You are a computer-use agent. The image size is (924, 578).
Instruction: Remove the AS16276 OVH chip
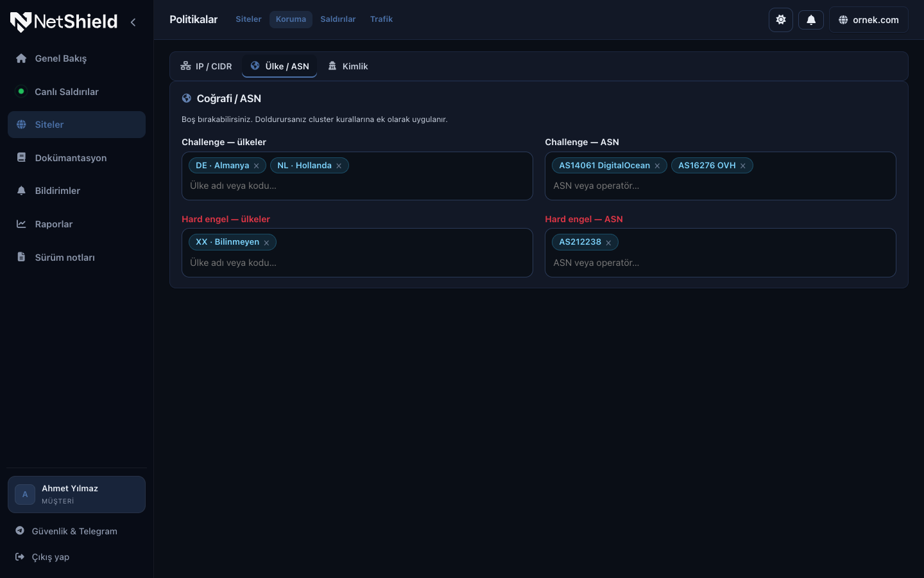click(x=743, y=166)
